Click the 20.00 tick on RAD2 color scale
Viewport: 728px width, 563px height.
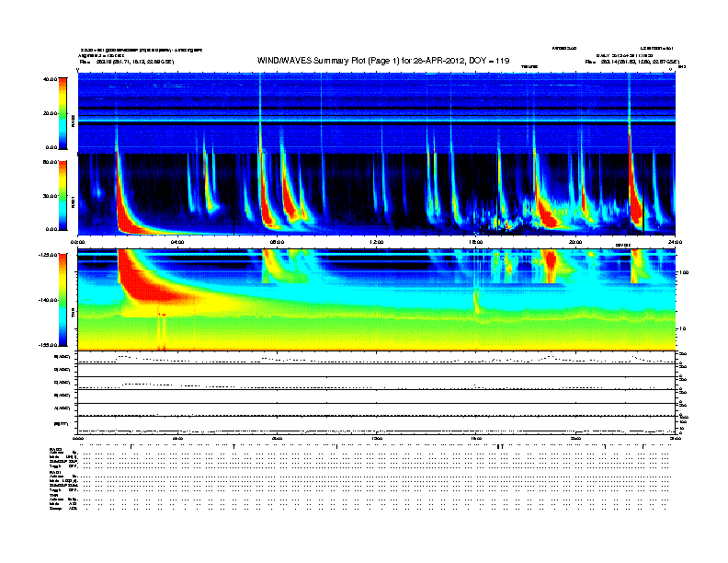coord(51,113)
